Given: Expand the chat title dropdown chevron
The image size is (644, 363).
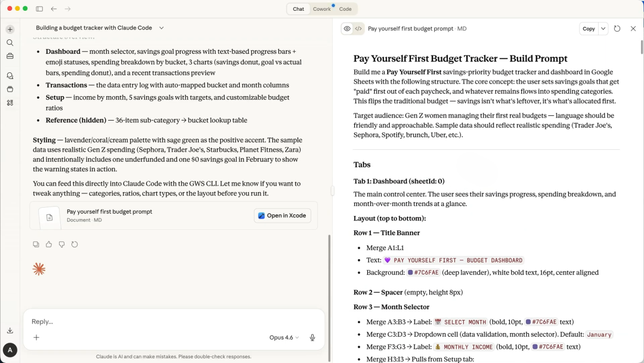Looking at the screenshot, I should [162, 28].
